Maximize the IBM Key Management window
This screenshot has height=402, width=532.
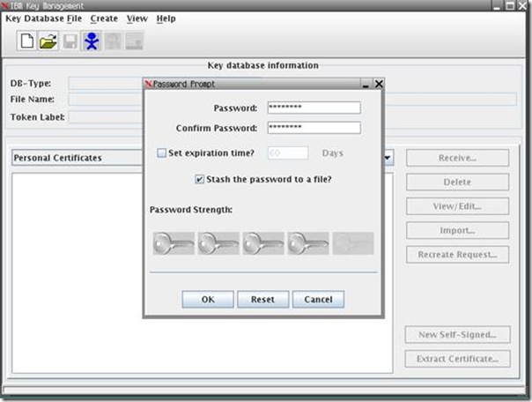(510, 5)
